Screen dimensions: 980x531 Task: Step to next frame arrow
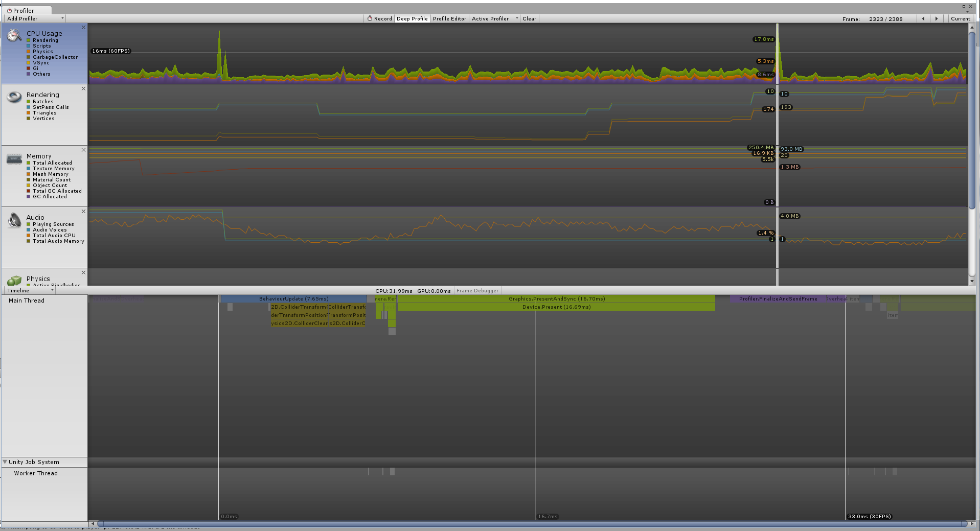point(937,18)
